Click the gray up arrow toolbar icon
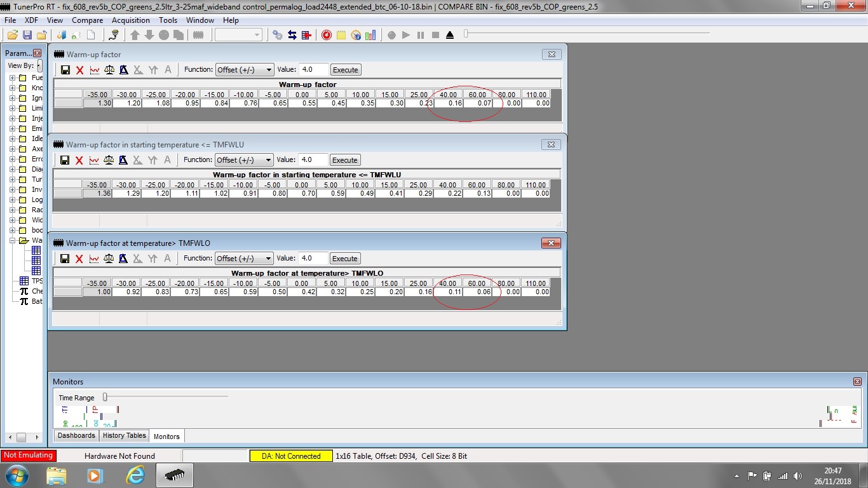 135,35
